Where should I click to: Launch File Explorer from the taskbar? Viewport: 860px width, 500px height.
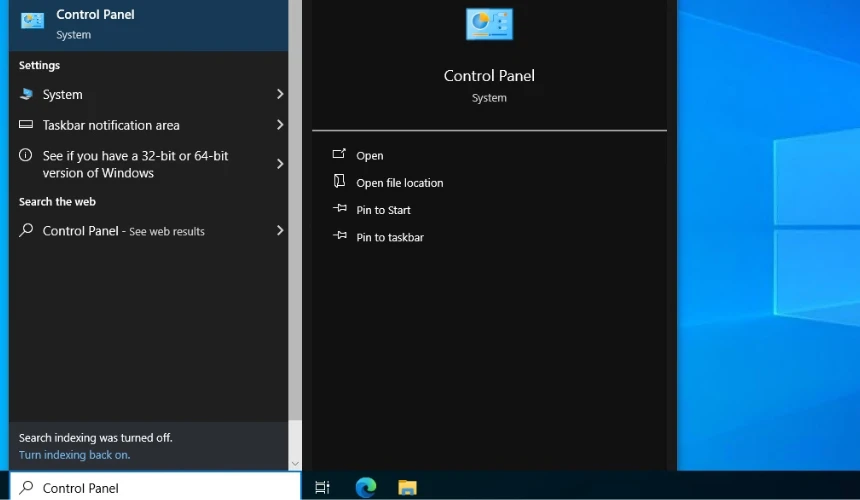(x=407, y=487)
